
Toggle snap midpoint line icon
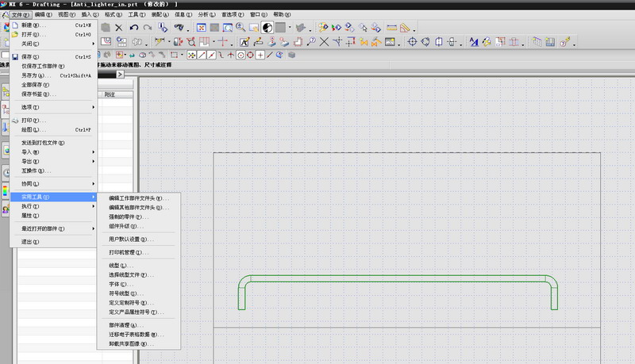pos(211,55)
